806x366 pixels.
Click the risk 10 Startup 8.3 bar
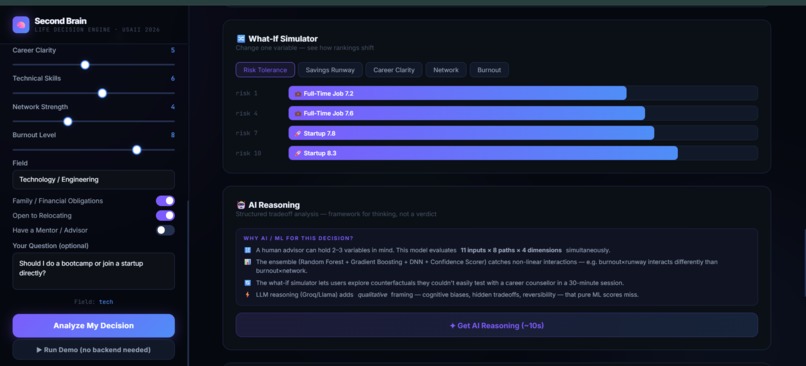(x=483, y=153)
